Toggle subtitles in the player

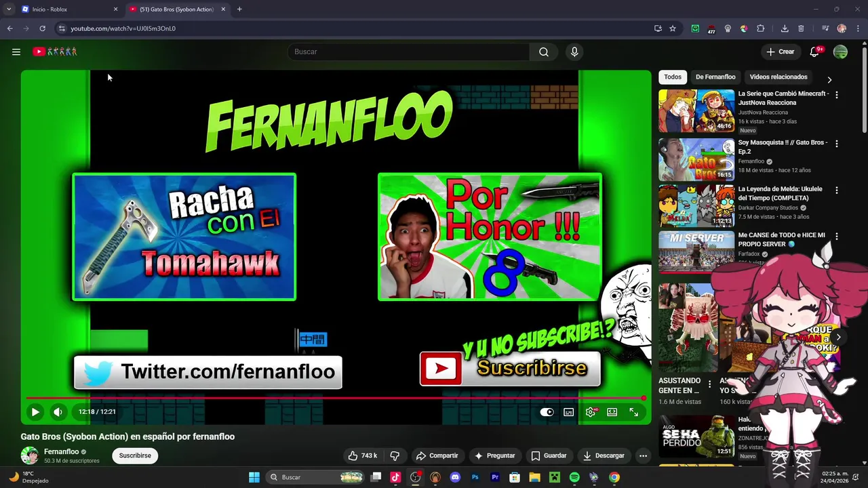(x=569, y=411)
